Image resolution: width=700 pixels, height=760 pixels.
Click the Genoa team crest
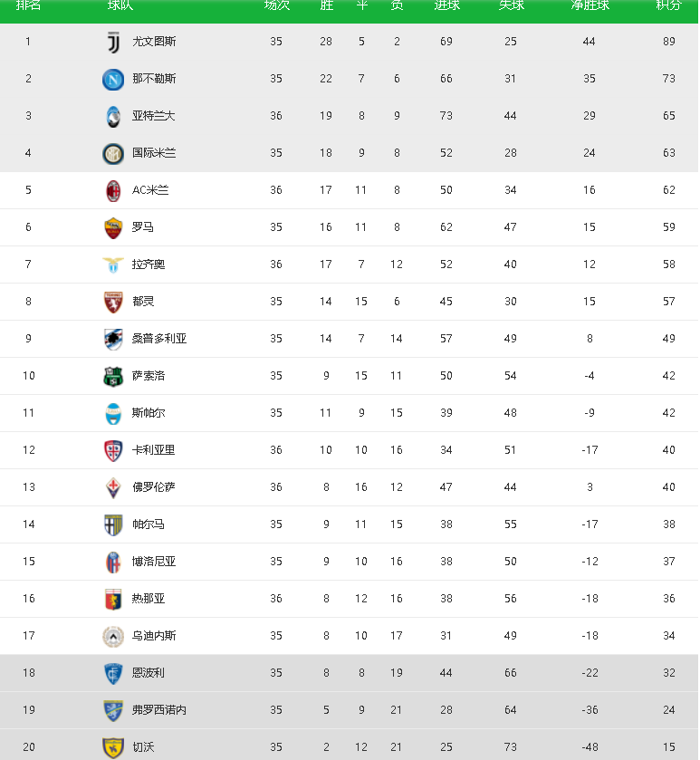[113, 599]
